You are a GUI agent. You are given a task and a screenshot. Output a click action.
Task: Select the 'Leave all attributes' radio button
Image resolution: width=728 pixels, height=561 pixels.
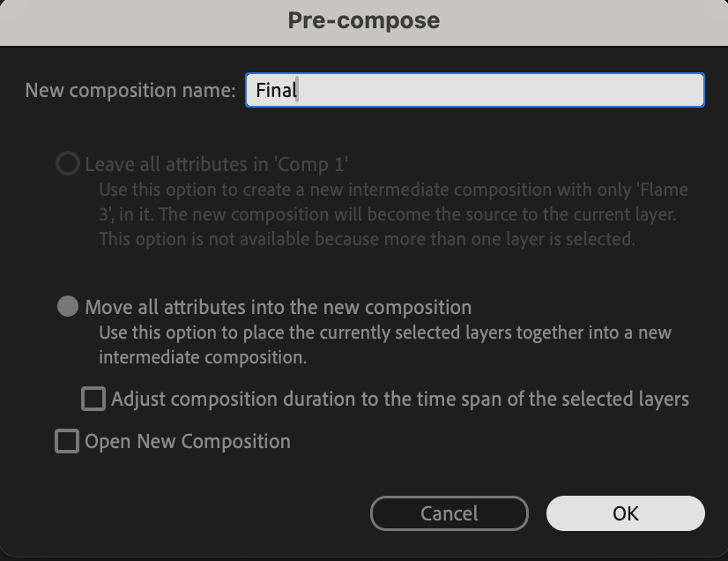tap(68, 164)
